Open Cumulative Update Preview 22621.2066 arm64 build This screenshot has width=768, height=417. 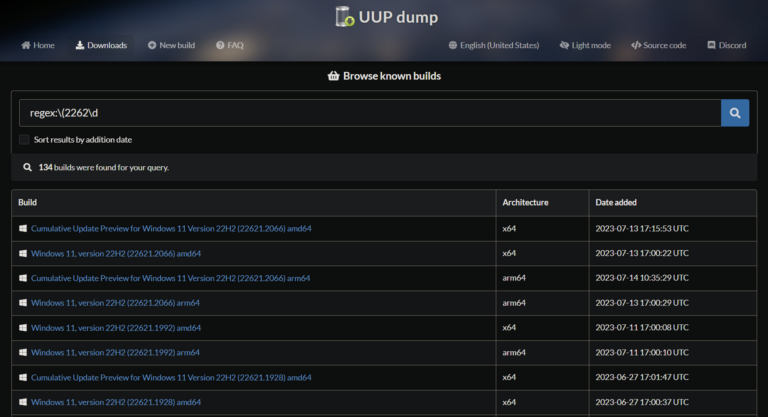[170, 278]
